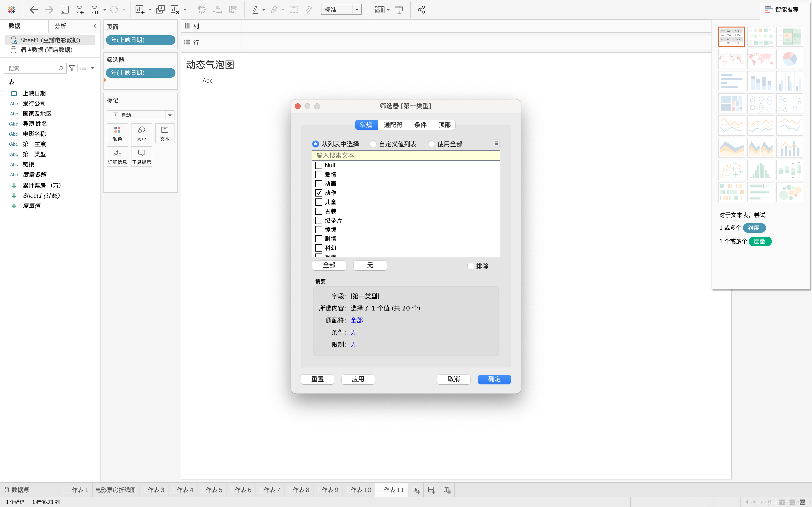
Task: Uncheck the 动作 checkbox
Action: tap(319, 193)
